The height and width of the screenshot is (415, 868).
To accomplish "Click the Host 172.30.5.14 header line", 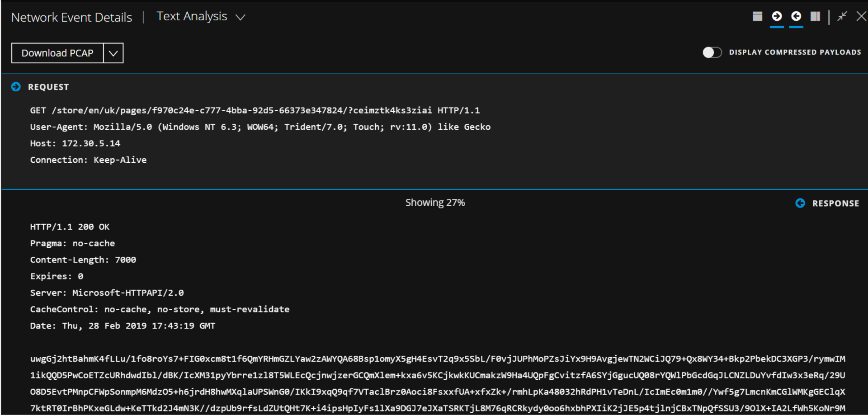I will point(75,143).
